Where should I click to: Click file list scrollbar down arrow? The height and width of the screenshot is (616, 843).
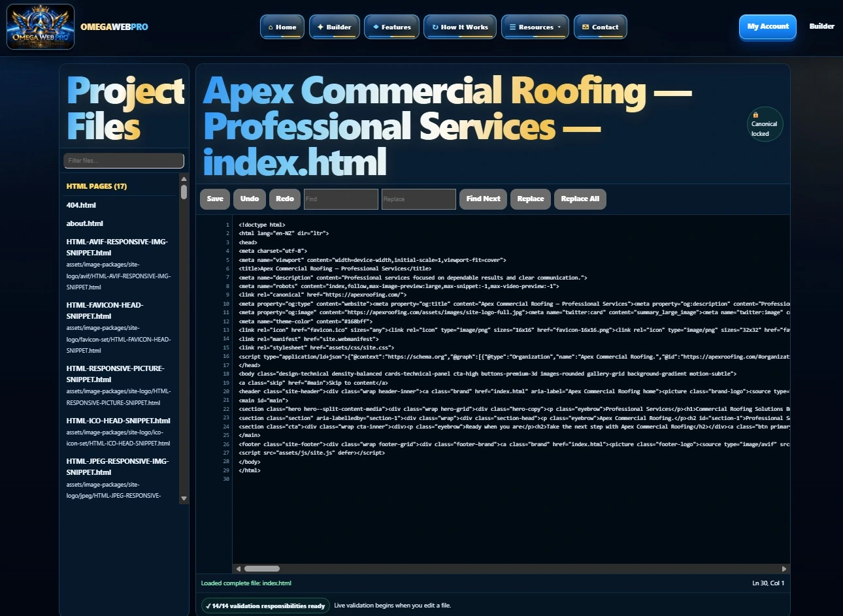(x=184, y=498)
